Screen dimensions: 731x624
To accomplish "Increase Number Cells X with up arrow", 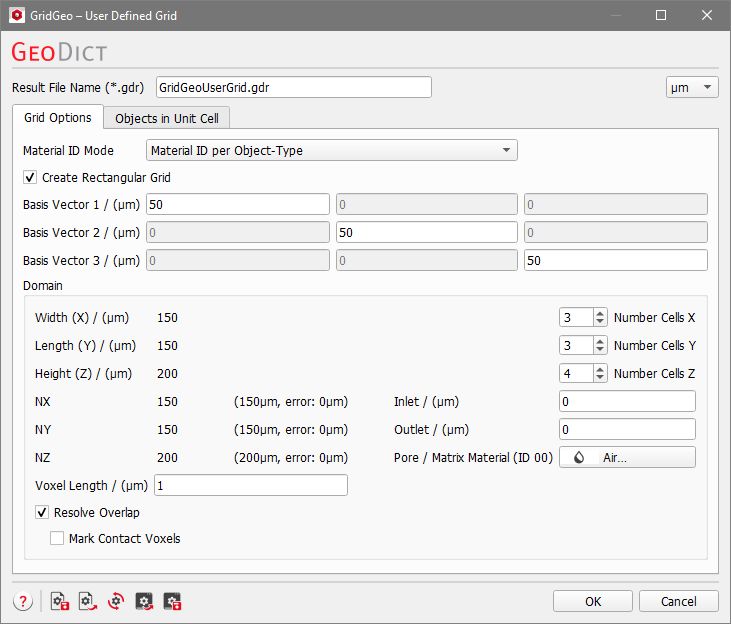I will pos(600,313).
